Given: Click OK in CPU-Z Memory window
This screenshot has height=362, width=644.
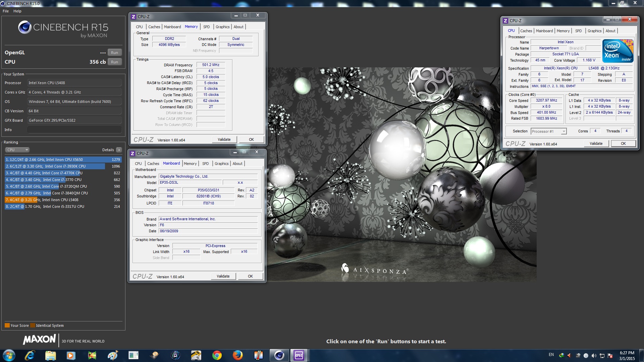Looking at the screenshot, I should [x=251, y=139].
